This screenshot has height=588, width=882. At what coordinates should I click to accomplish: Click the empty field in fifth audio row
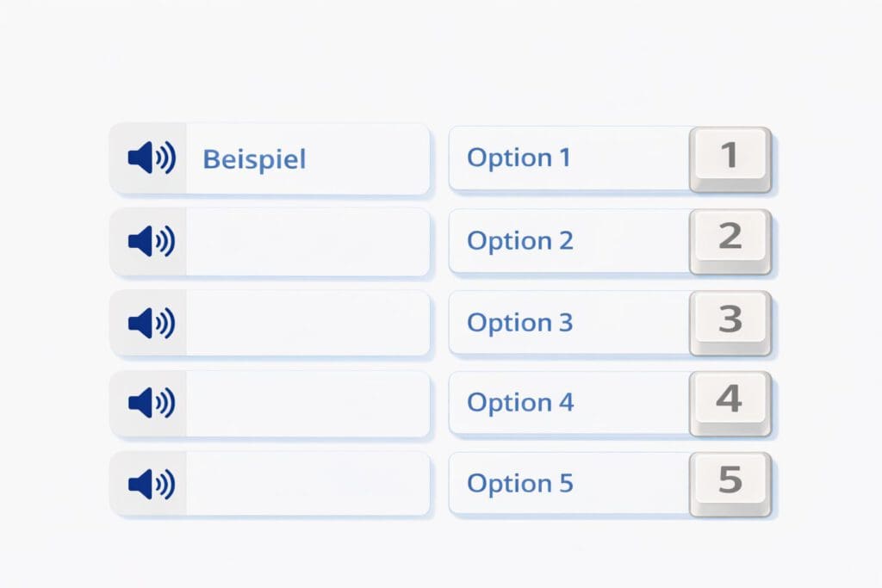point(307,484)
